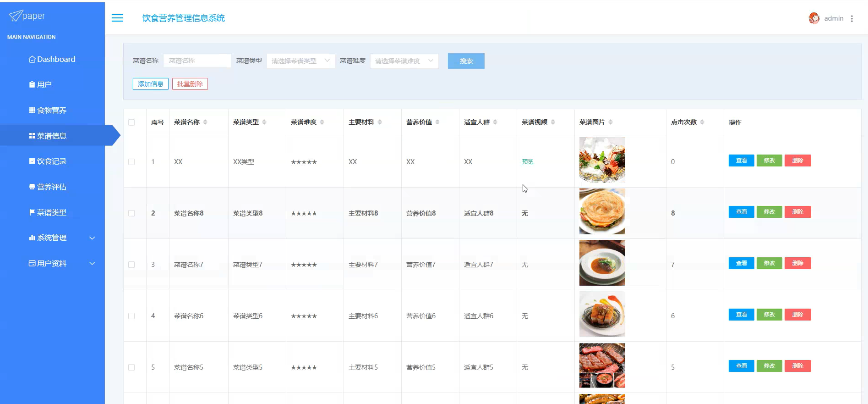Open the soup dish image in 菜谱名称7 row

coord(602,263)
